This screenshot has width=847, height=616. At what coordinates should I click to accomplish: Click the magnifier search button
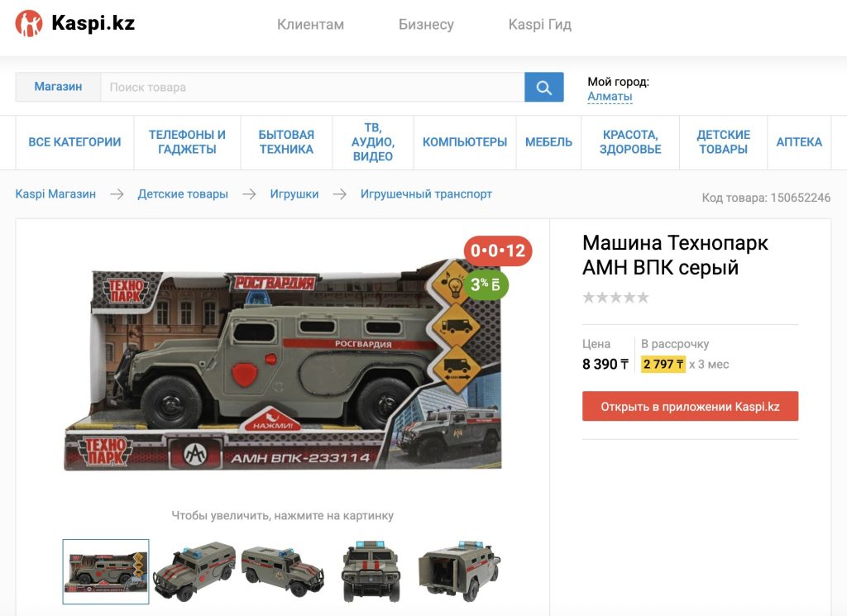[x=544, y=87]
